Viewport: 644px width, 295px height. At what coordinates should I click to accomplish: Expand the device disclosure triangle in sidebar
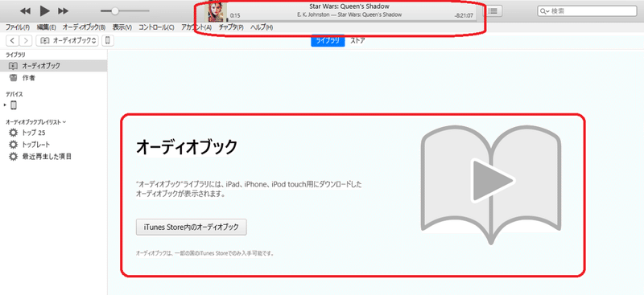click(x=5, y=105)
